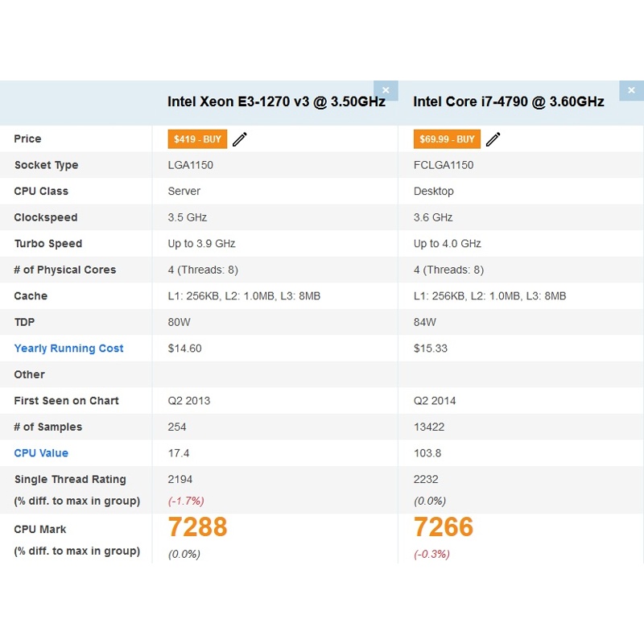Click the 7288 CPU Mark score
This screenshot has width=644, height=644.
tap(197, 527)
